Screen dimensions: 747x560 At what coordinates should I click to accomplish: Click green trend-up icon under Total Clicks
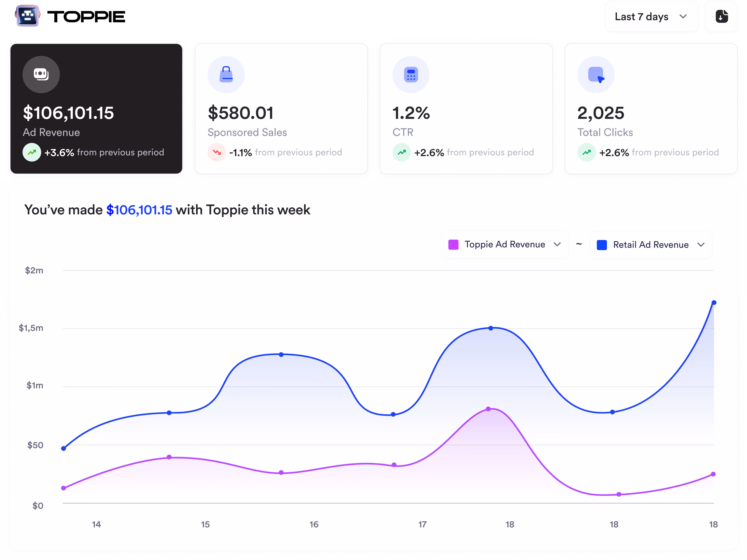click(x=587, y=153)
